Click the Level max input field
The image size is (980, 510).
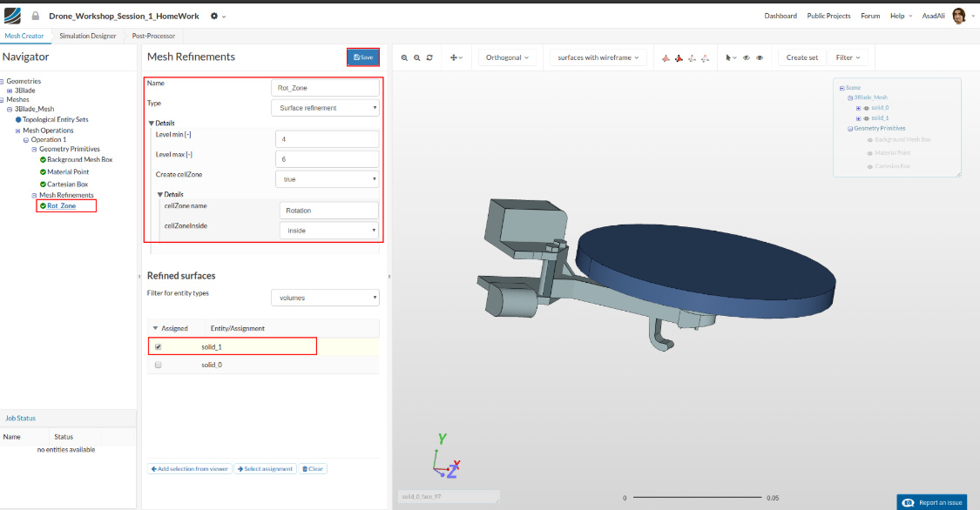(327, 159)
